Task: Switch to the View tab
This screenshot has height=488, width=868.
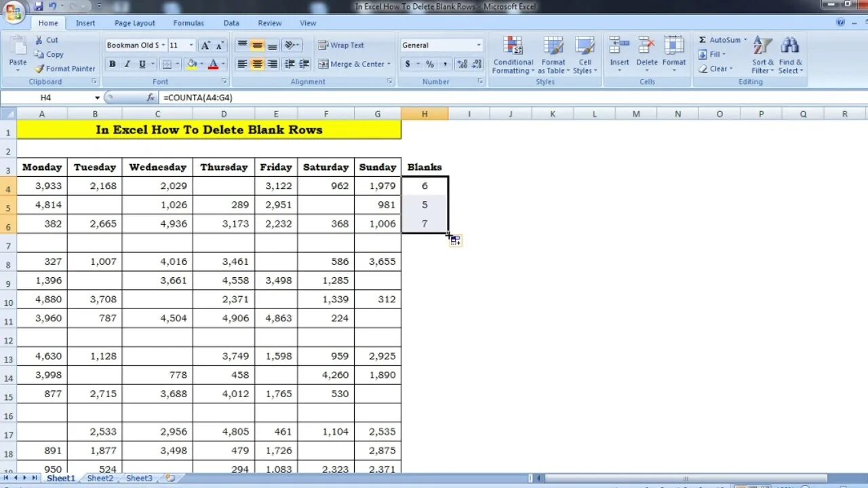Action: pyautogui.click(x=308, y=23)
